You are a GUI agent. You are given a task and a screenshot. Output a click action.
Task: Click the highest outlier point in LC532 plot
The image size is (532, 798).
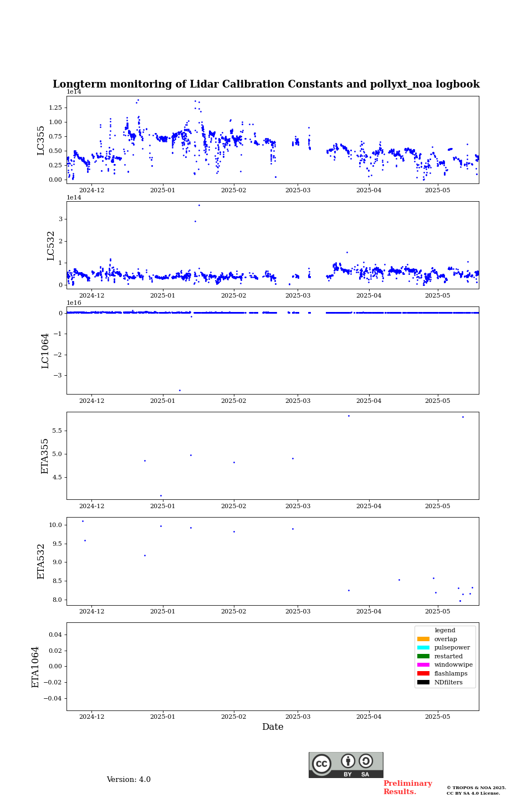click(199, 205)
